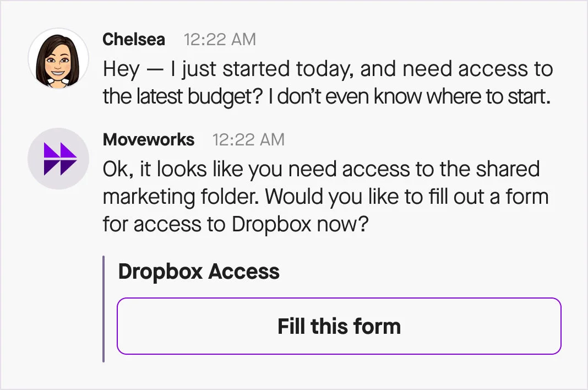588x390 pixels.
Task: Click the timestamp on Chelsea's message
Action: click(x=220, y=40)
